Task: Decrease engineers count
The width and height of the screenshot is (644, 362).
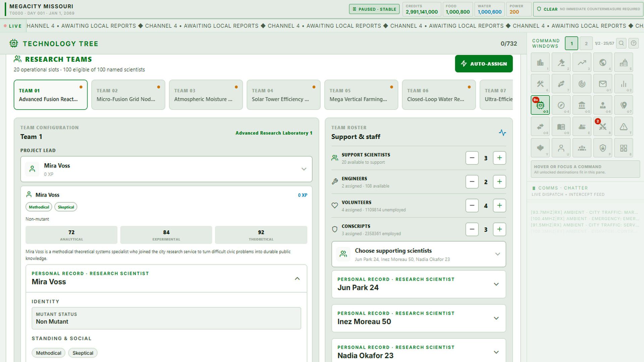Action: tap(472, 182)
